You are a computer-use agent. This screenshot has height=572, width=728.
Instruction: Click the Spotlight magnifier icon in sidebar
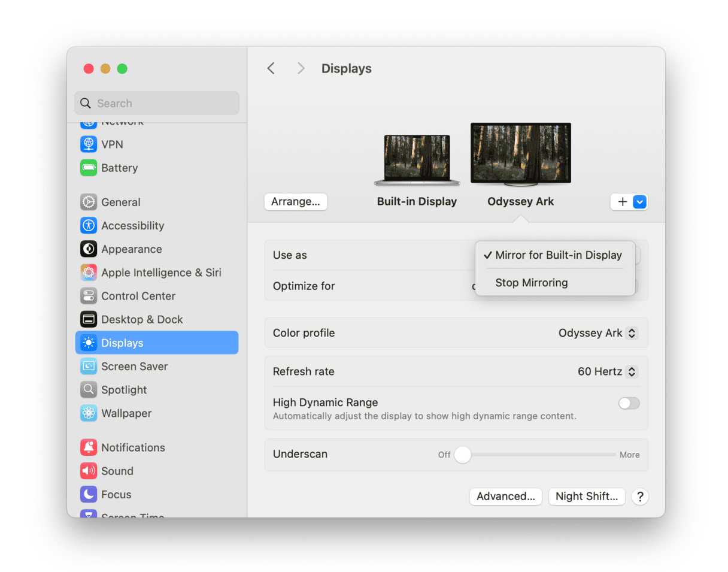pyautogui.click(x=89, y=389)
